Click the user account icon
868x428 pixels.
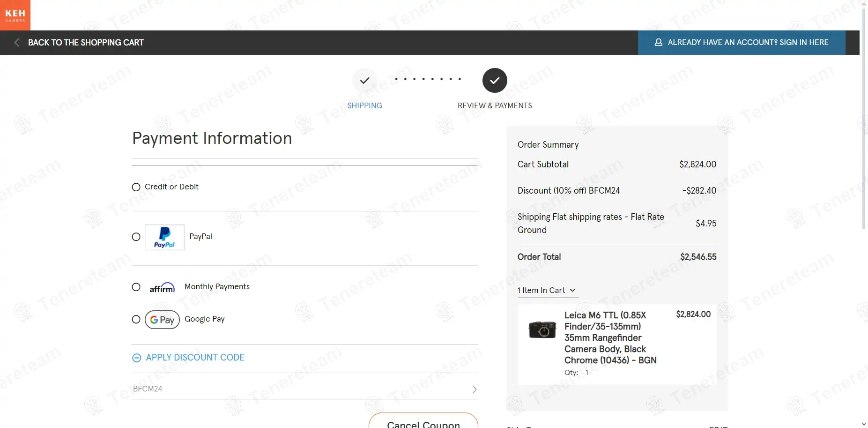point(658,43)
